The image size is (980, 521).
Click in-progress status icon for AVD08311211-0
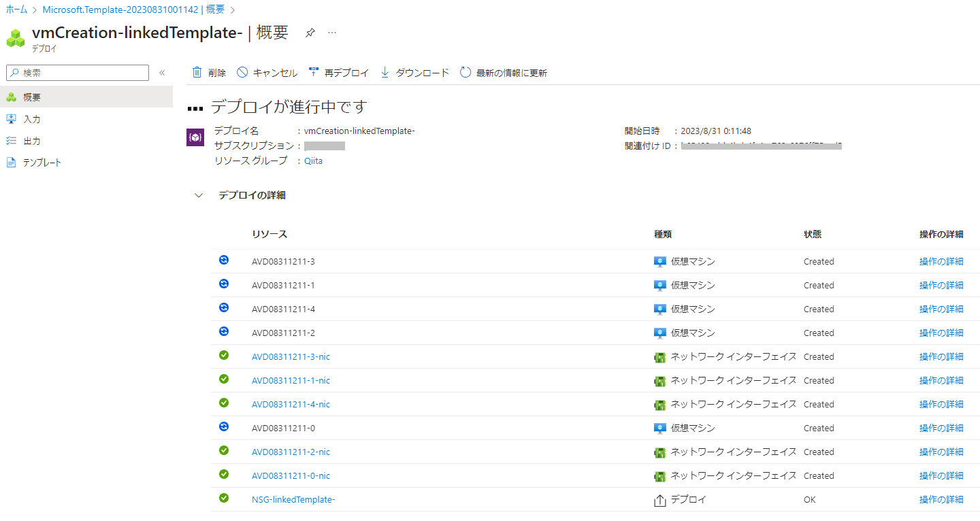(224, 426)
